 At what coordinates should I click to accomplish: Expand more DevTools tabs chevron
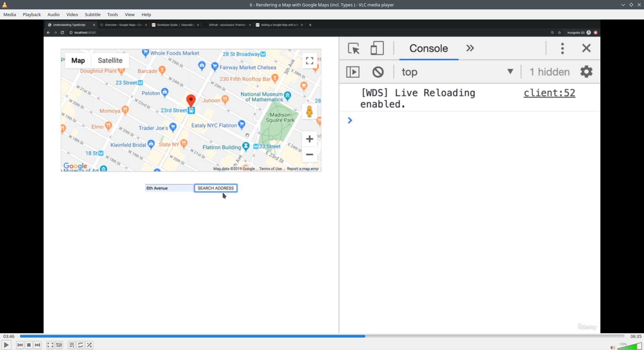pos(470,48)
